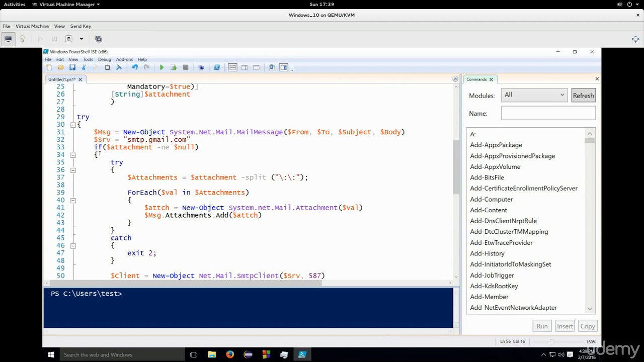Viewport: 644px width, 362px height.
Task: Click Insert command button
Action: [x=565, y=326]
